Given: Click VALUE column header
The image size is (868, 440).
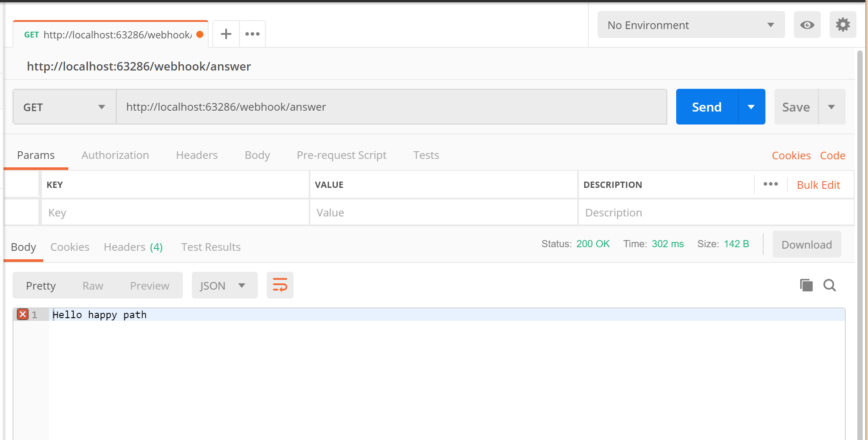Looking at the screenshot, I should point(329,185).
